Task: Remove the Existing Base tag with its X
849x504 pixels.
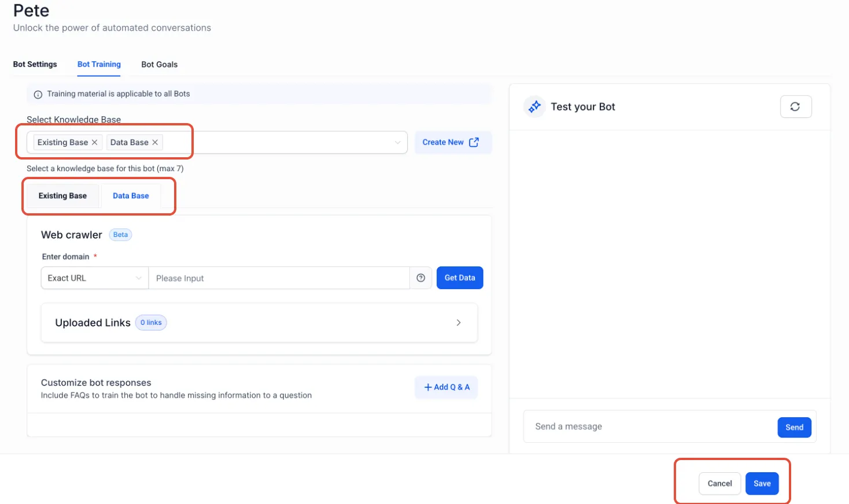Action: point(94,142)
